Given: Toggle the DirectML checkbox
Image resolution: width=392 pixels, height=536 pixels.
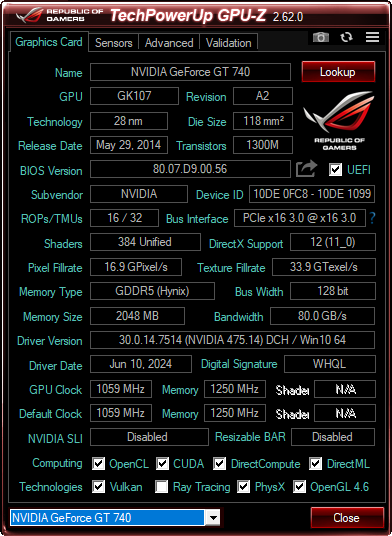Looking at the screenshot, I should coord(315,464).
